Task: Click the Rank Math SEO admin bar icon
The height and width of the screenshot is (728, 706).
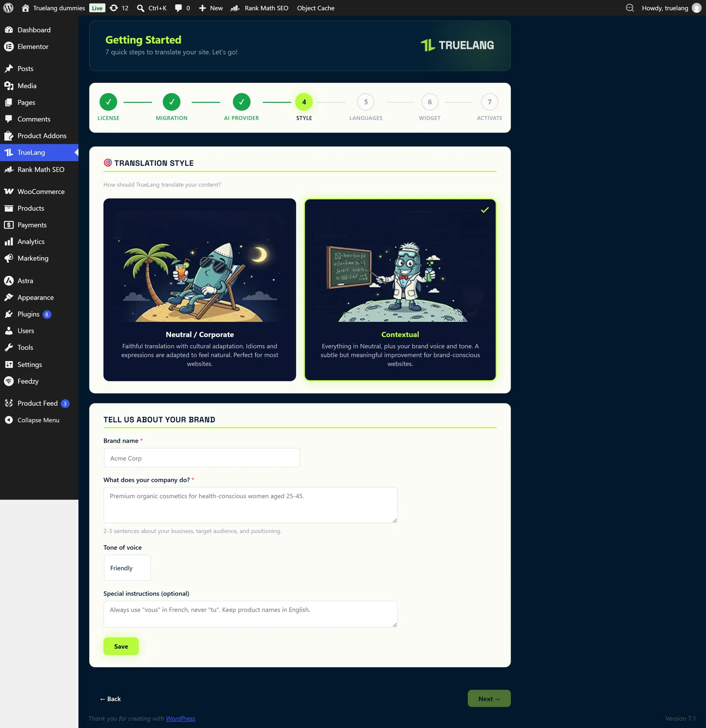Action: click(x=235, y=8)
